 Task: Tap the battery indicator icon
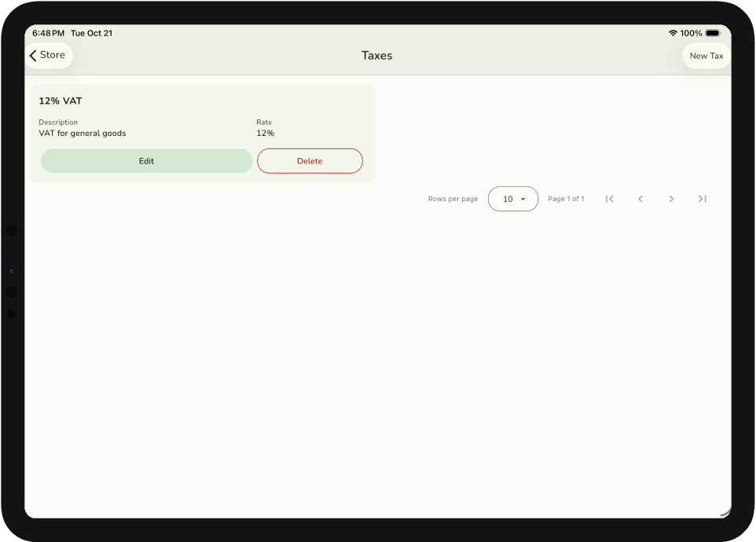coord(713,33)
